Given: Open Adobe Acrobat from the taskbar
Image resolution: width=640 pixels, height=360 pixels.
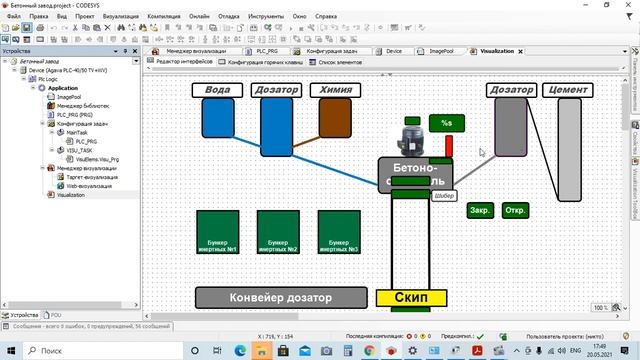Looking at the screenshot, I should click(477, 351).
